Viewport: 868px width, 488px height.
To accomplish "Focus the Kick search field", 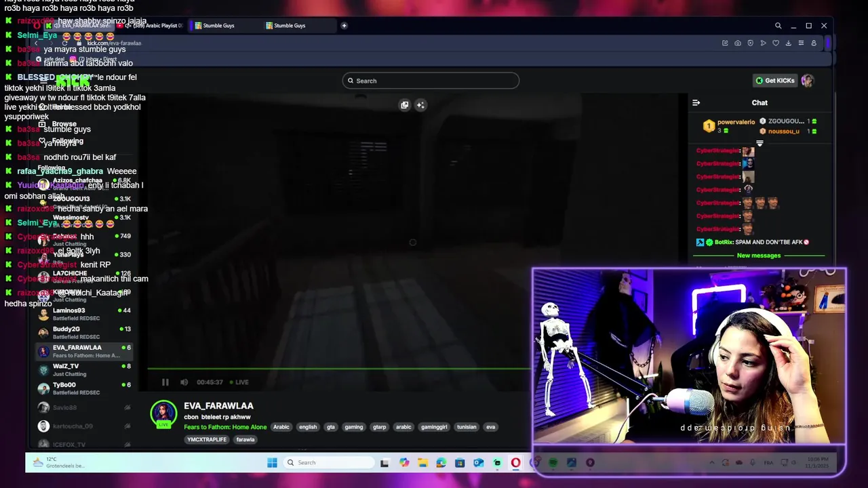I will 431,81.
